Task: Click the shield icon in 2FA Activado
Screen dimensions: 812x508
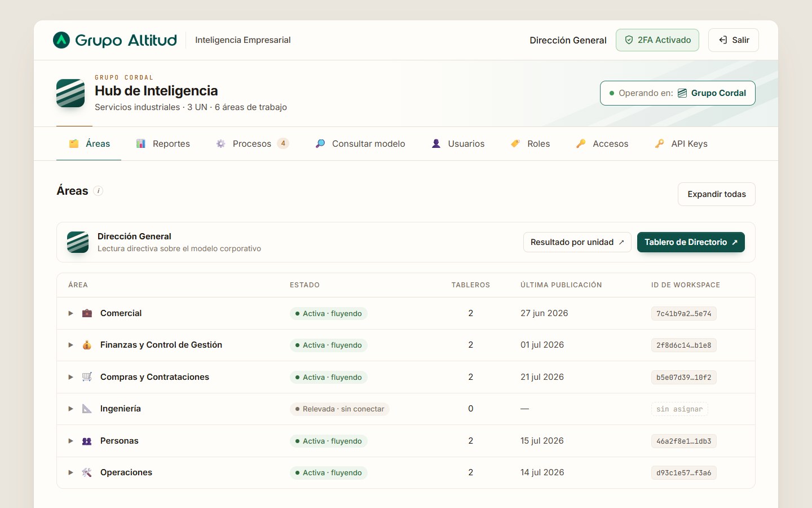Action: point(629,40)
